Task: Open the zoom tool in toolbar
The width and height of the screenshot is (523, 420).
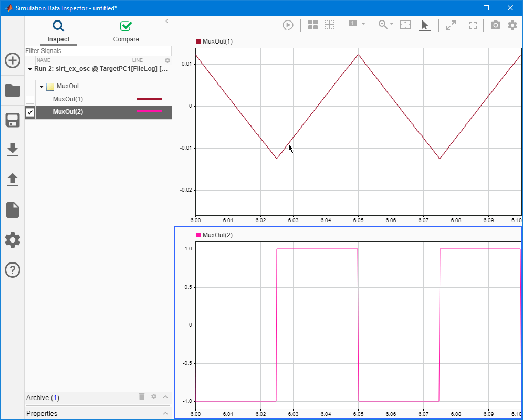Action: [382, 25]
